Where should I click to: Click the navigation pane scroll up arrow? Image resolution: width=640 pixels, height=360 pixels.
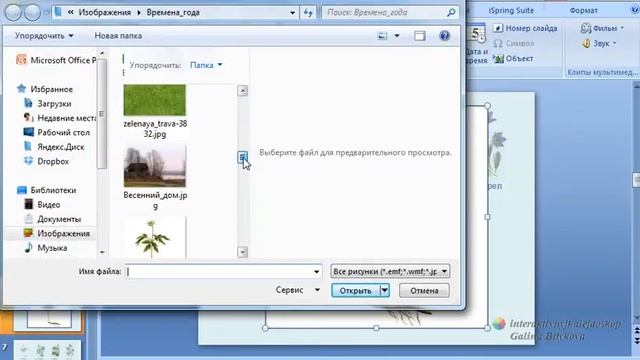pos(102,53)
